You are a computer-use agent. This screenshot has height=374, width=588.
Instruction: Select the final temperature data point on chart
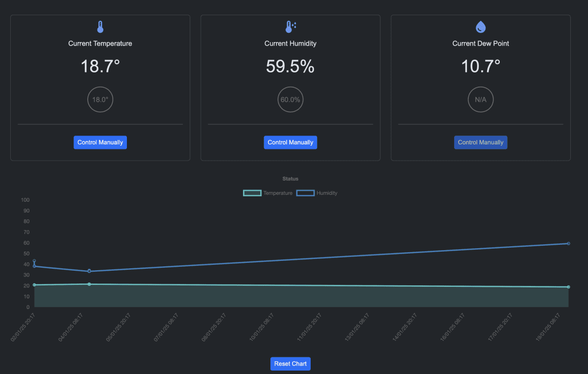coord(568,287)
